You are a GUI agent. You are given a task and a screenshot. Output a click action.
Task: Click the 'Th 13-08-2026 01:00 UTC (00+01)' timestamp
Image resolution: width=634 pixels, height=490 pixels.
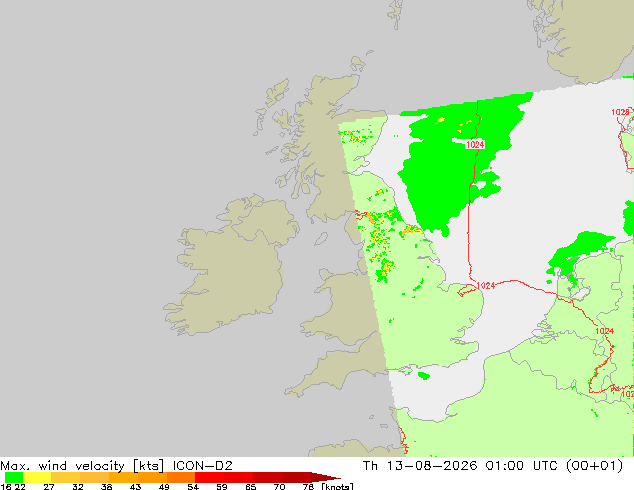pyautogui.click(x=493, y=466)
